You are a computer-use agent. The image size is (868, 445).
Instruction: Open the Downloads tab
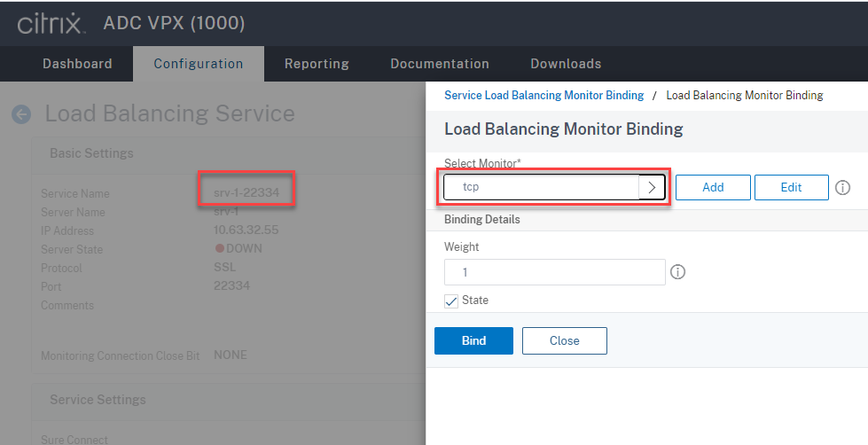pyautogui.click(x=566, y=64)
